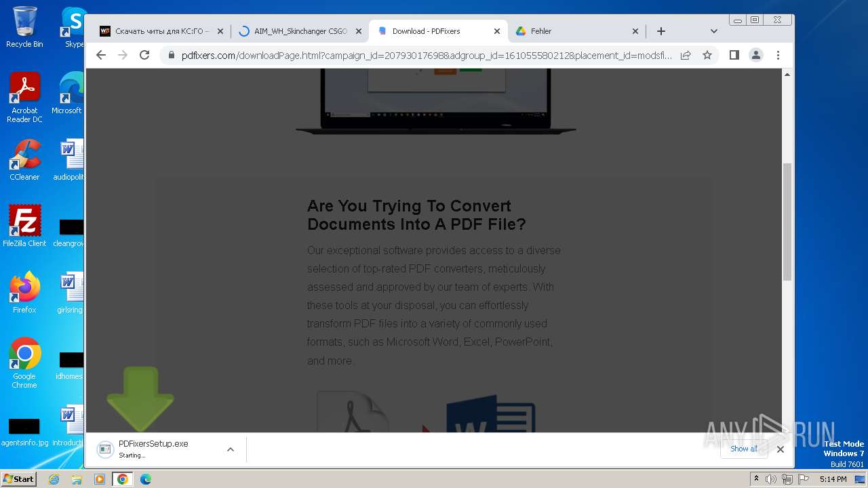This screenshot has height=488, width=868.
Task: Close the Download - PDFixers tab
Action: click(497, 31)
